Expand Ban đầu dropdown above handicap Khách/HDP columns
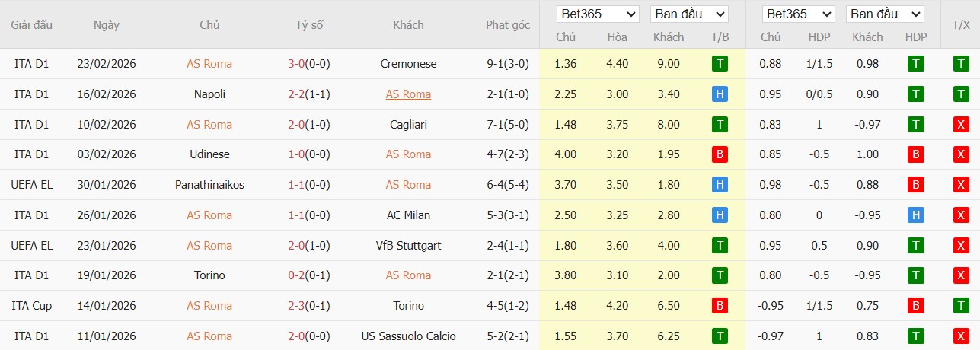Screen dimensions: 980x350 coord(886,14)
